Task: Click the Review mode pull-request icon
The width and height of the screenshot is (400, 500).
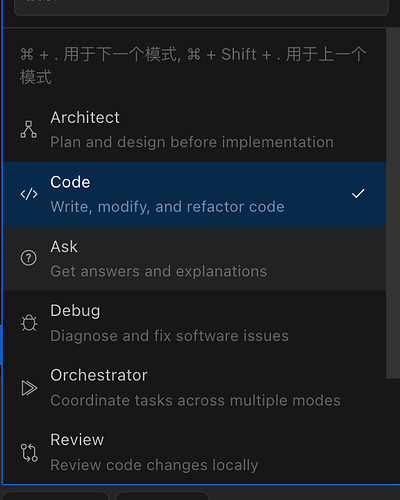Action: tap(29, 452)
